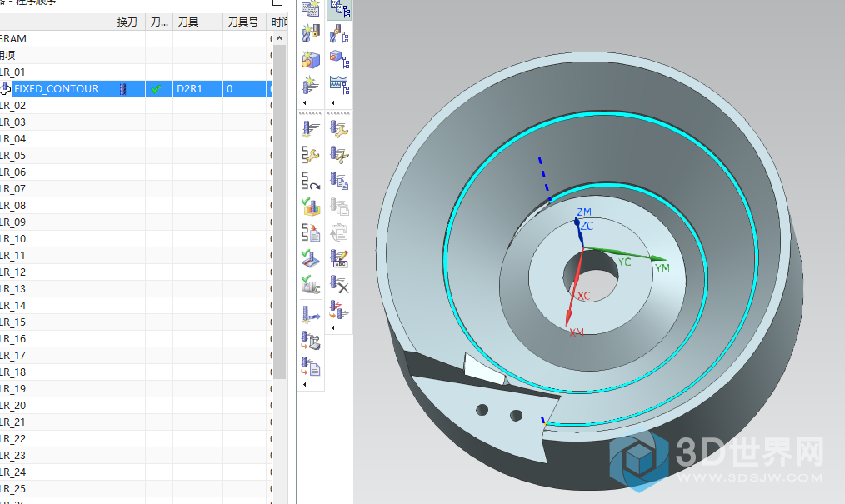The height and width of the screenshot is (504, 845).
Task: Expand toolbar options arrow below Create Operation
Action: [x=305, y=102]
